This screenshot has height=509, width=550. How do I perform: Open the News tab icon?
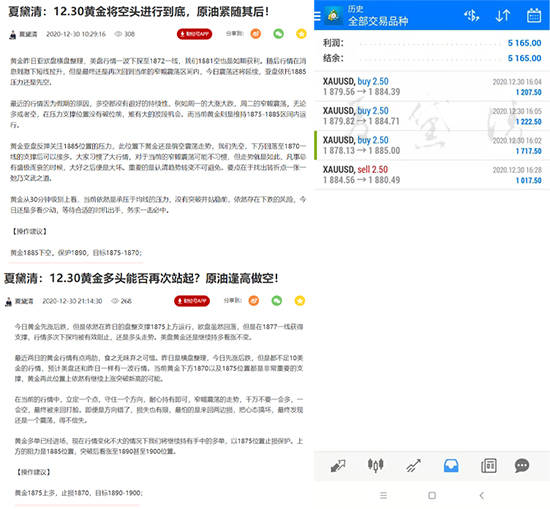(489, 466)
